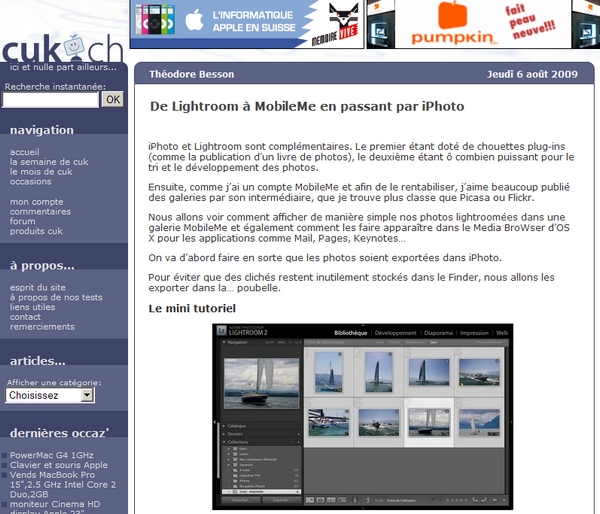Open la semaine de cuk link

click(49, 162)
